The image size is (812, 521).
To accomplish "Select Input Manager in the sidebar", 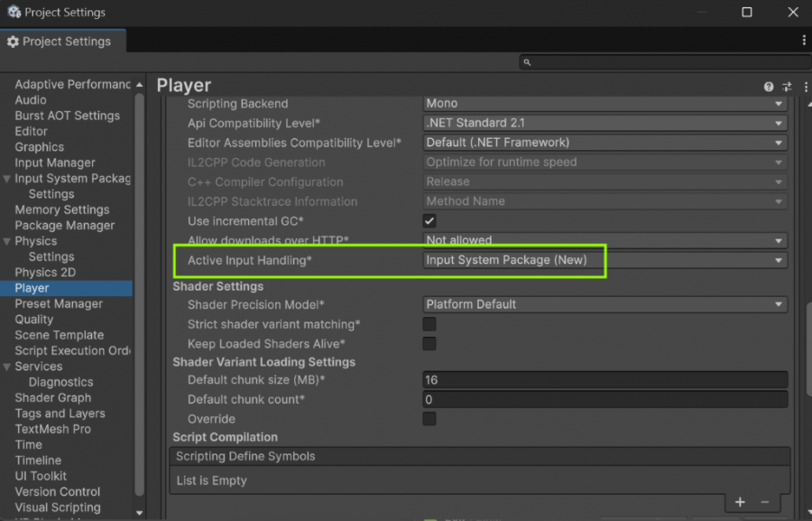I will (x=55, y=163).
